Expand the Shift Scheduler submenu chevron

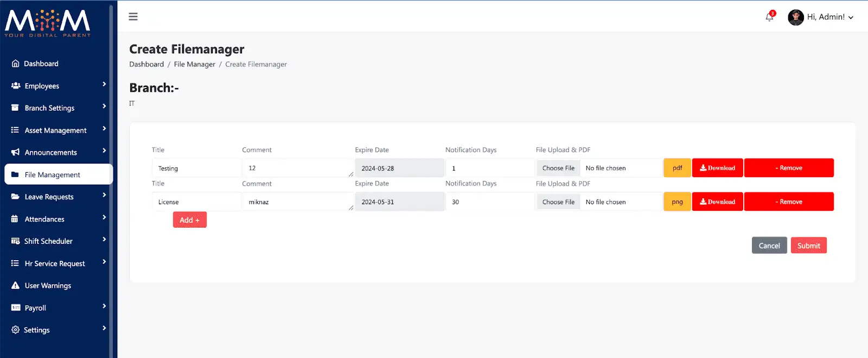104,240
